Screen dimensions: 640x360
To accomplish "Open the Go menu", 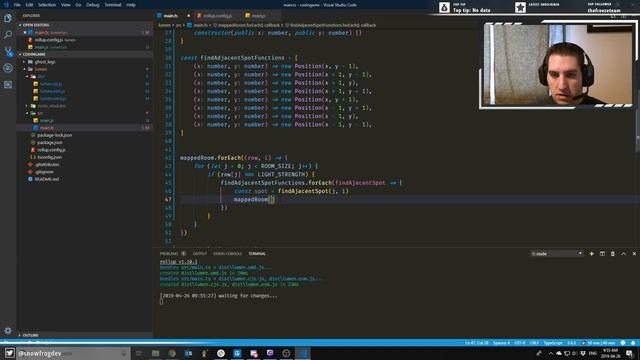I will pyautogui.click(x=78, y=5).
